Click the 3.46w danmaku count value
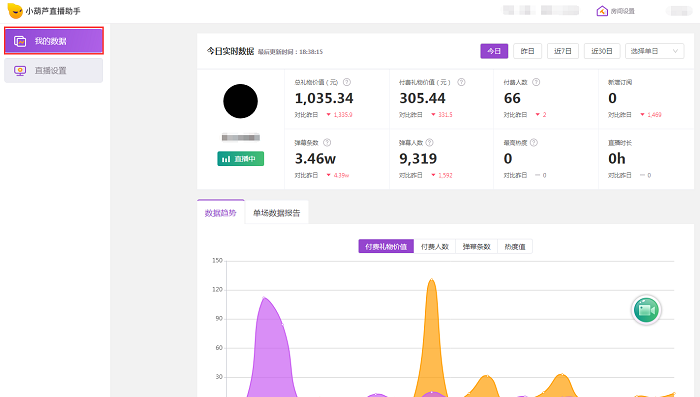700x397 pixels. coord(315,159)
